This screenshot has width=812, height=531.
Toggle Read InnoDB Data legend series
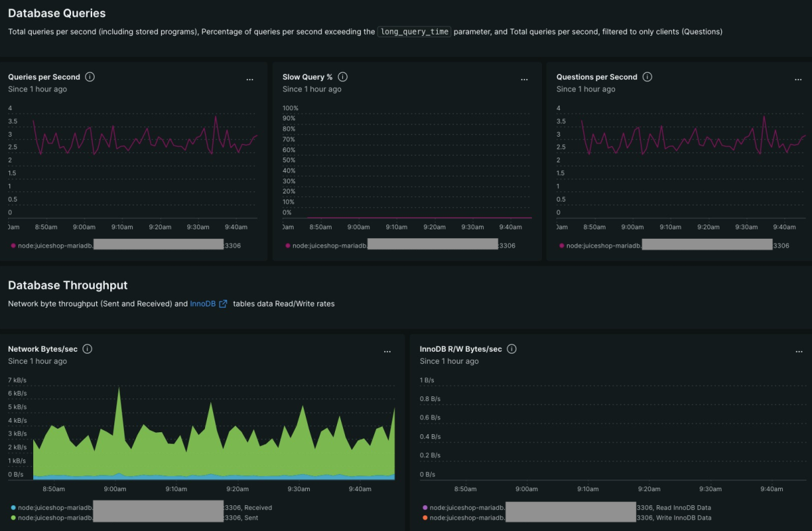tap(682, 507)
